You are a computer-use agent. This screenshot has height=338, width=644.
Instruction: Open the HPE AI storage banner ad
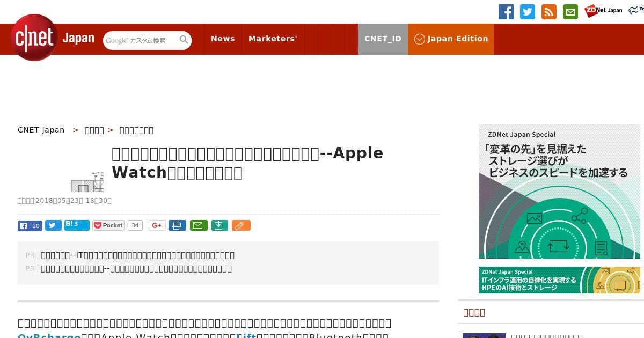point(560,280)
